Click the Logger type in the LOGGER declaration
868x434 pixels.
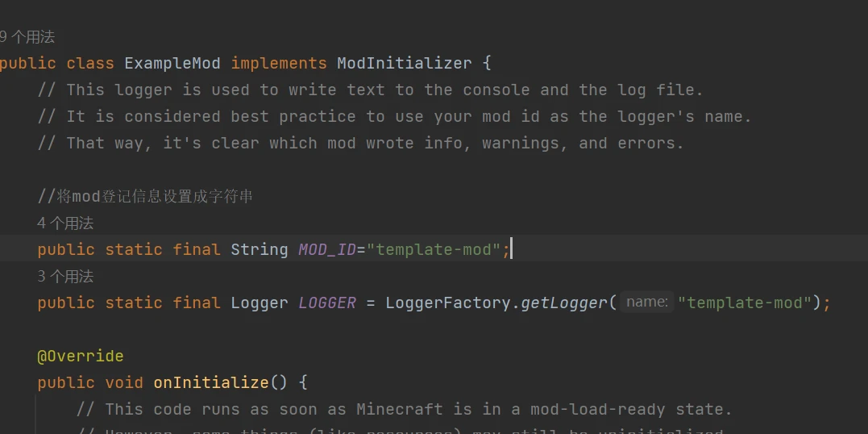pyautogui.click(x=260, y=303)
